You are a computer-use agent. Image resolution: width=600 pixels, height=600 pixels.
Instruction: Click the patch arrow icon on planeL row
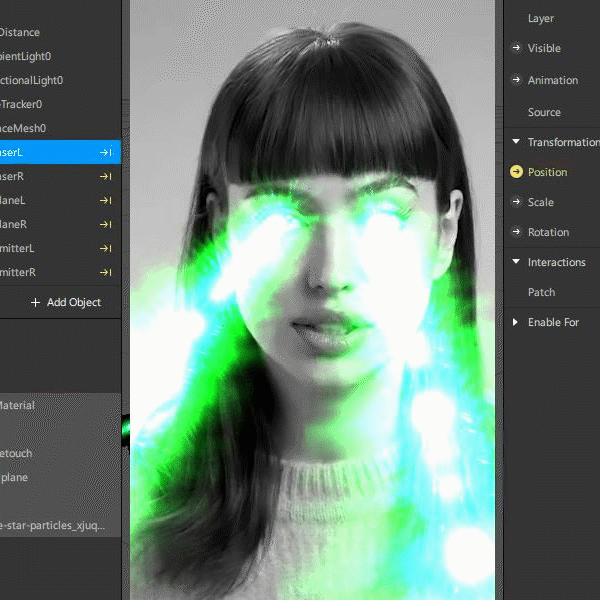tap(106, 201)
